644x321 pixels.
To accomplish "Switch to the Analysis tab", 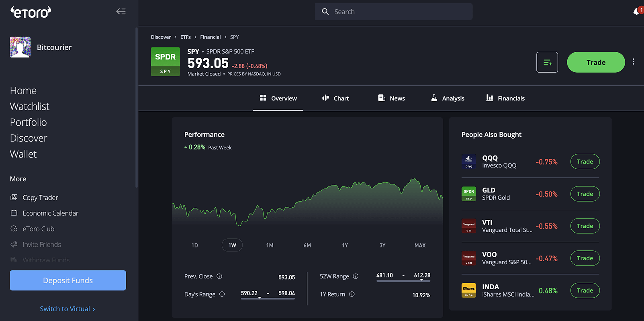I will tap(448, 98).
